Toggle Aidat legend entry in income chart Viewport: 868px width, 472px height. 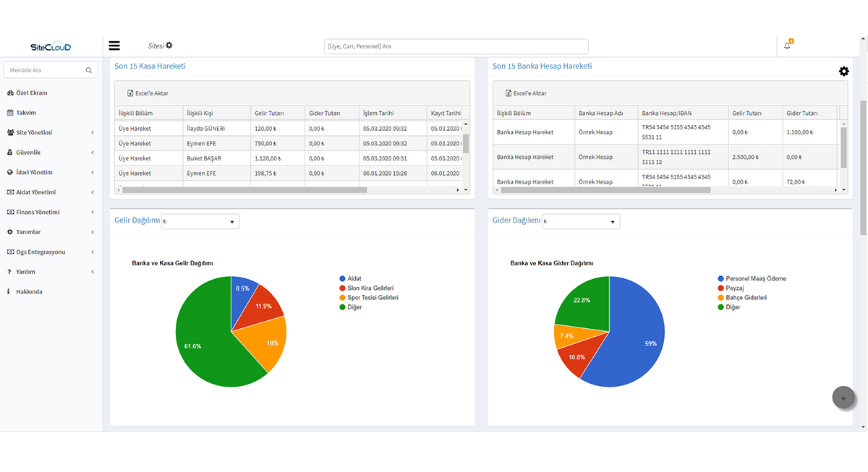[354, 278]
